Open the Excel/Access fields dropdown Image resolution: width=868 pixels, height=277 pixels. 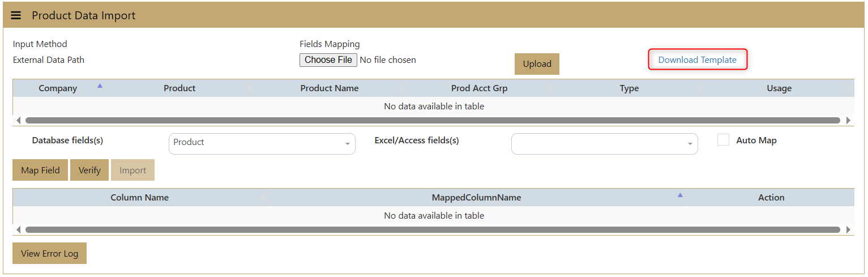click(x=604, y=144)
